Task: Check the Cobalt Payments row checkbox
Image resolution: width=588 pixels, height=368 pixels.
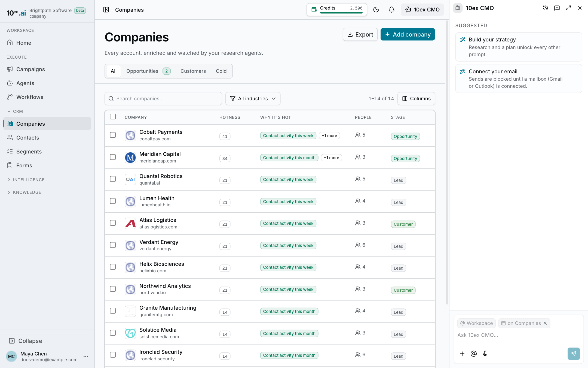Action: (x=113, y=135)
